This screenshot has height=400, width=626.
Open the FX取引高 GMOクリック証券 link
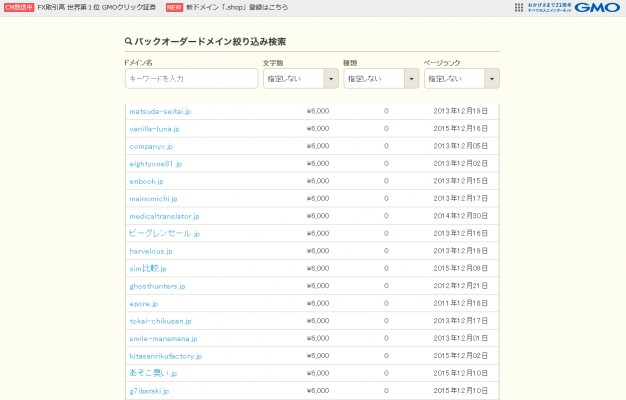[x=97, y=7]
